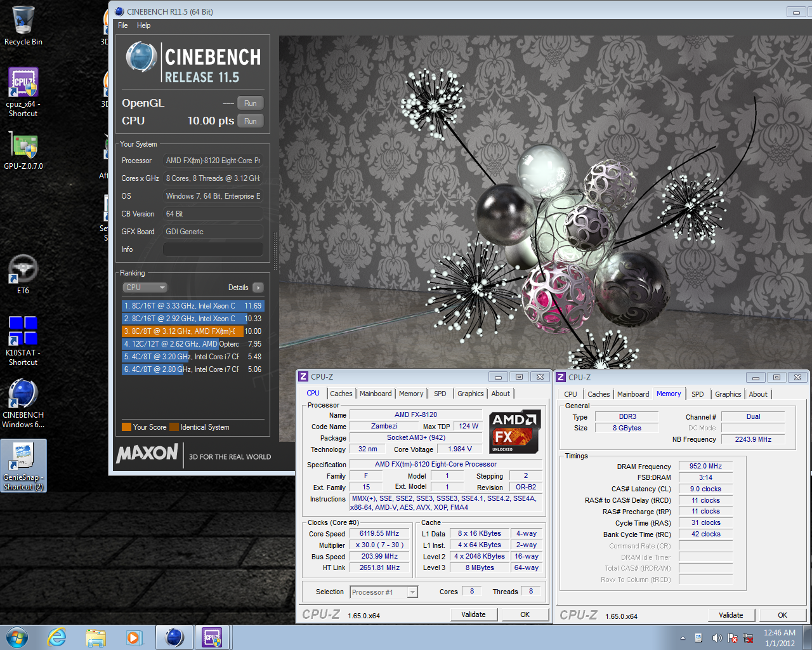This screenshot has width=812, height=650.
Task: Open Windows Media Player from the taskbar
Action: point(133,637)
